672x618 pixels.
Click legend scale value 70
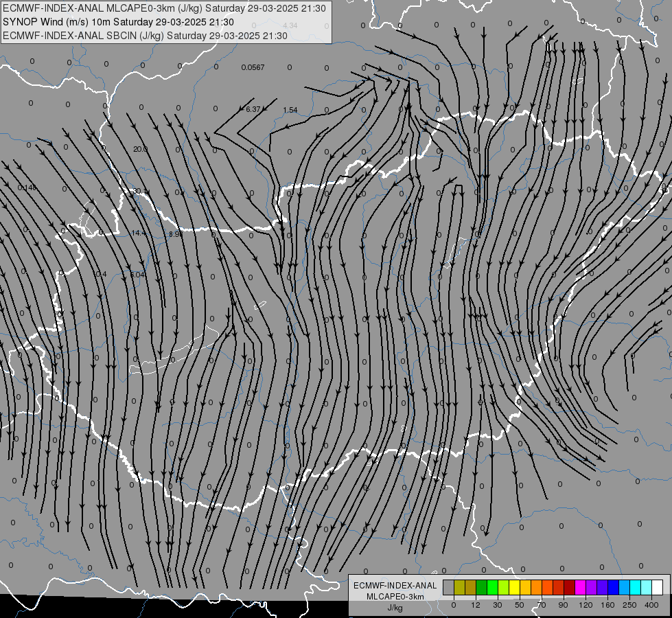coord(542,605)
